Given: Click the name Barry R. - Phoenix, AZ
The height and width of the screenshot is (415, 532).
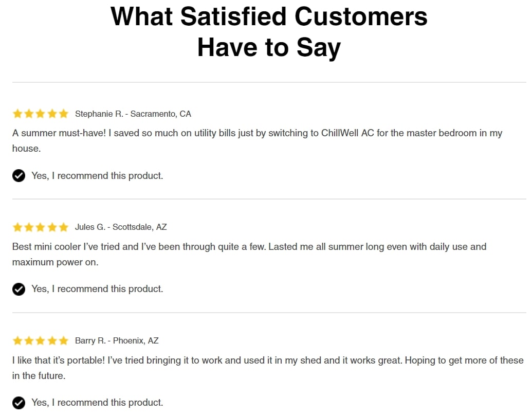Looking at the screenshot, I should tap(117, 340).
